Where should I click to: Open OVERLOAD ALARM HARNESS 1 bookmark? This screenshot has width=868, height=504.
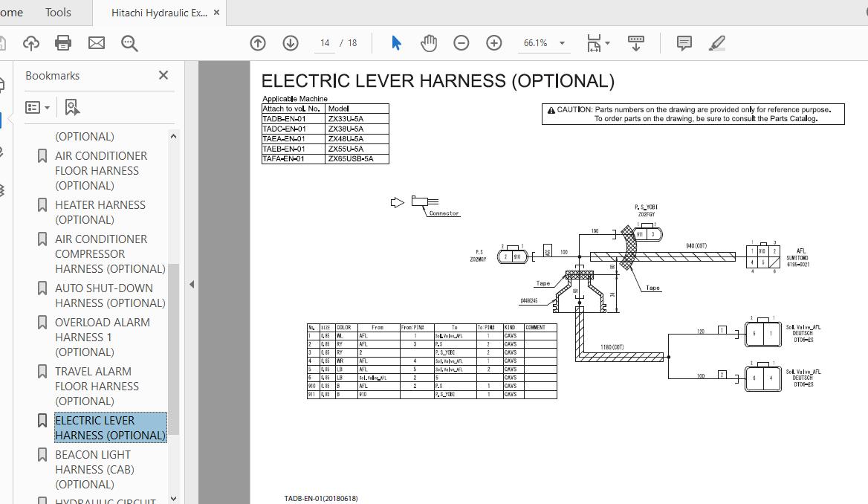pos(103,337)
